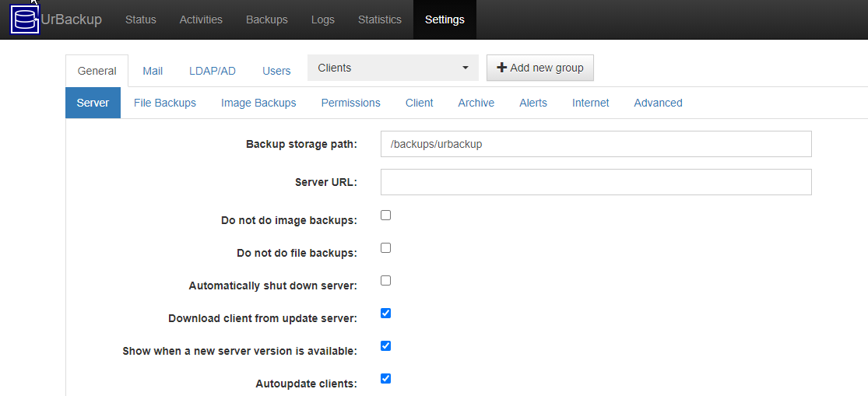Screen dimensions: 868x396
Task: Click the Backup storage path label
Action: click(x=302, y=145)
